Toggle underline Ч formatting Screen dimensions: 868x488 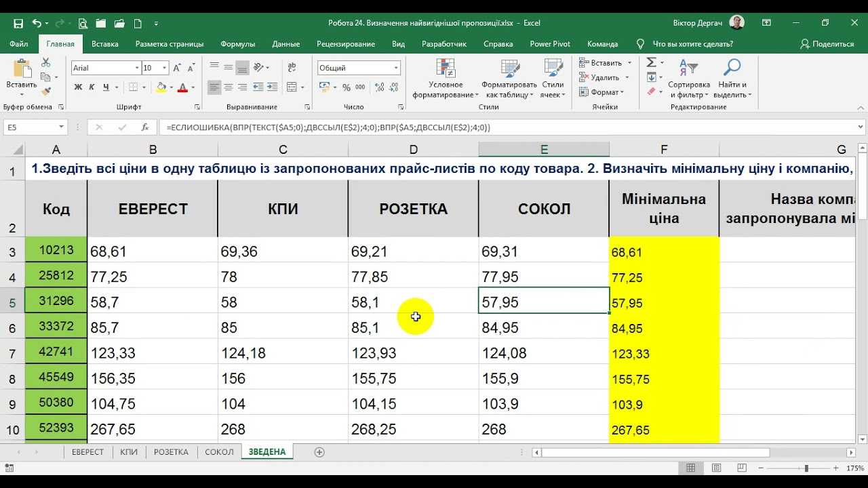point(106,87)
